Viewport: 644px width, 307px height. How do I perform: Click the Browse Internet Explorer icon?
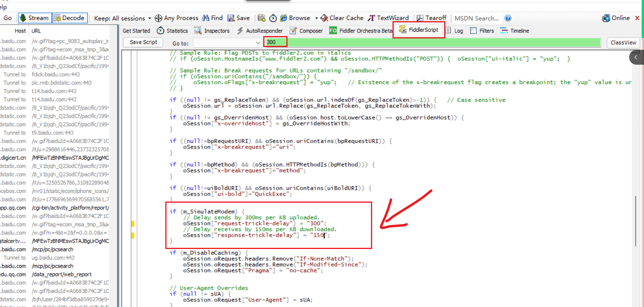point(284,18)
